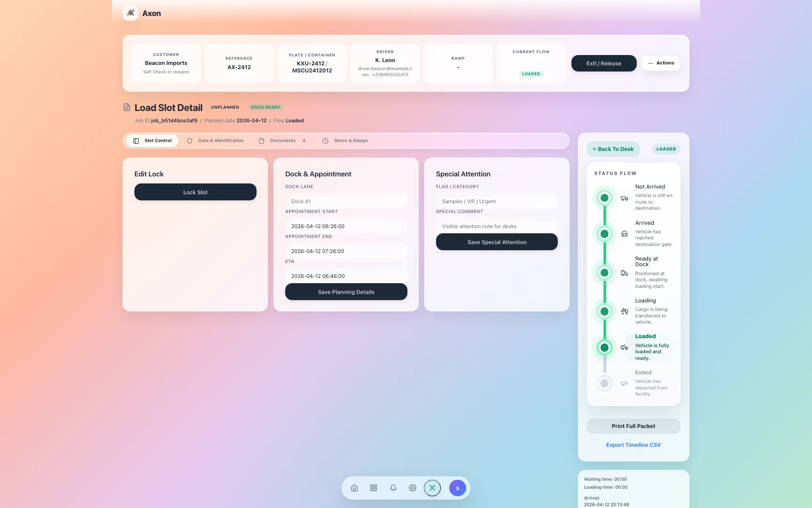Screen dimensions: 812x508
Task: Open the Notes & Delays tab
Action: pos(345,141)
